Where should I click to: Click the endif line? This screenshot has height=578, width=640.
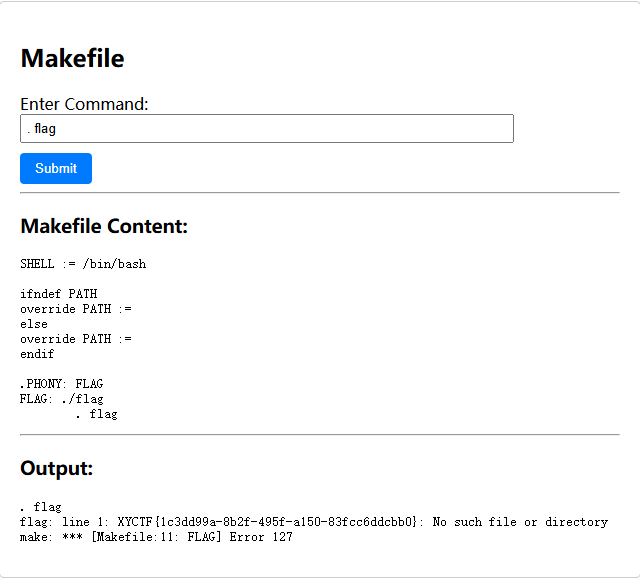click(x=37, y=354)
